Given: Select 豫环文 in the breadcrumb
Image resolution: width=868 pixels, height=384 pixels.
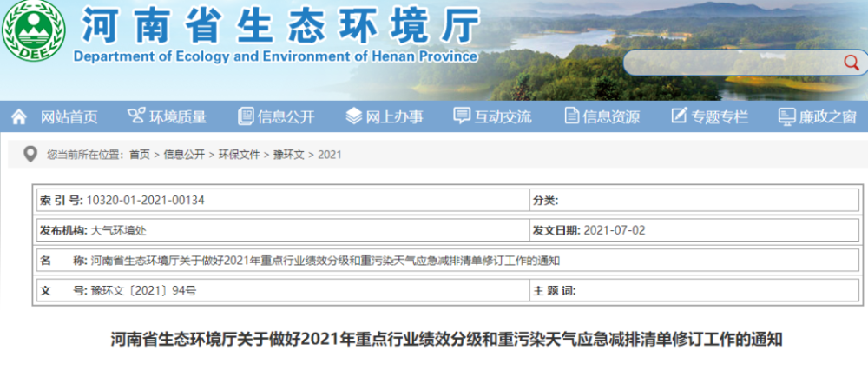Looking at the screenshot, I should 288,155.
